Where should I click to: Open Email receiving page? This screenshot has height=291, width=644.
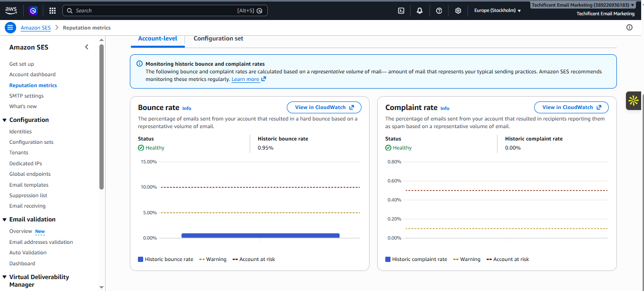(28, 206)
